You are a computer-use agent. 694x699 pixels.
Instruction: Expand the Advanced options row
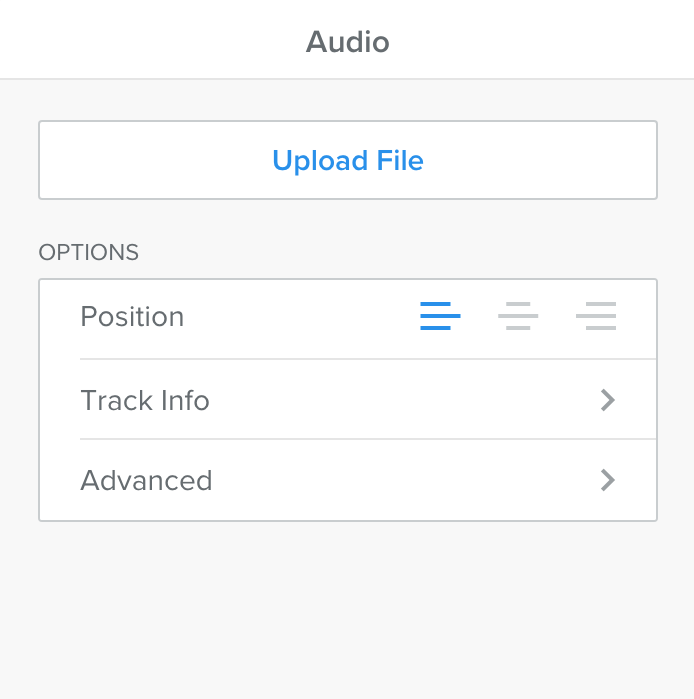click(x=348, y=480)
